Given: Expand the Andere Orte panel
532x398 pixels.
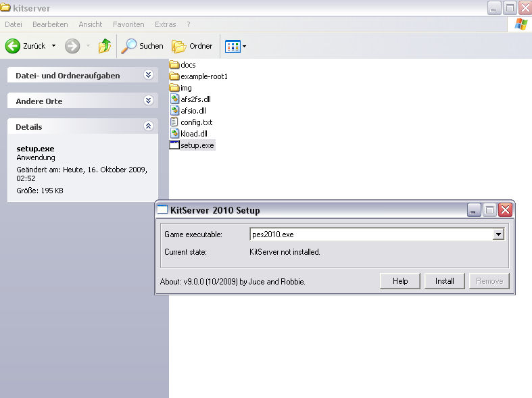Looking at the screenshot, I should coord(148,101).
